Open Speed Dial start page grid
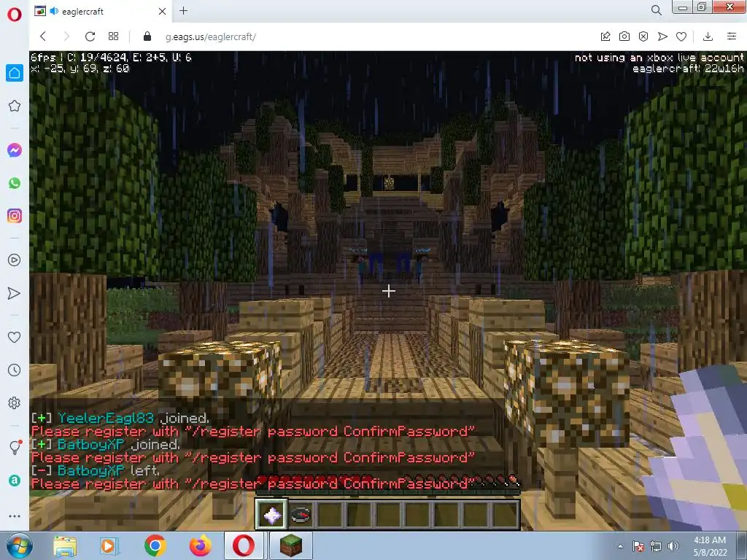This screenshot has width=747, height=560. 113,36
